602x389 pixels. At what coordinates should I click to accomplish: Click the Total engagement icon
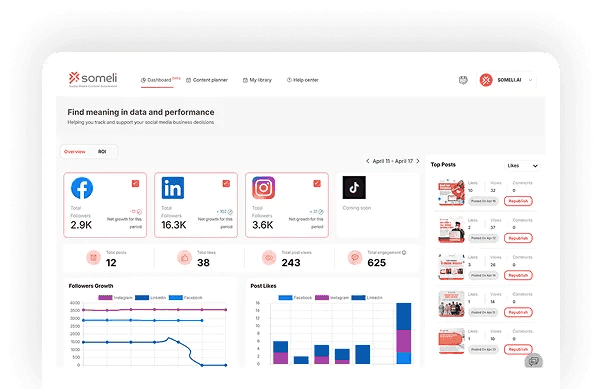355,258
